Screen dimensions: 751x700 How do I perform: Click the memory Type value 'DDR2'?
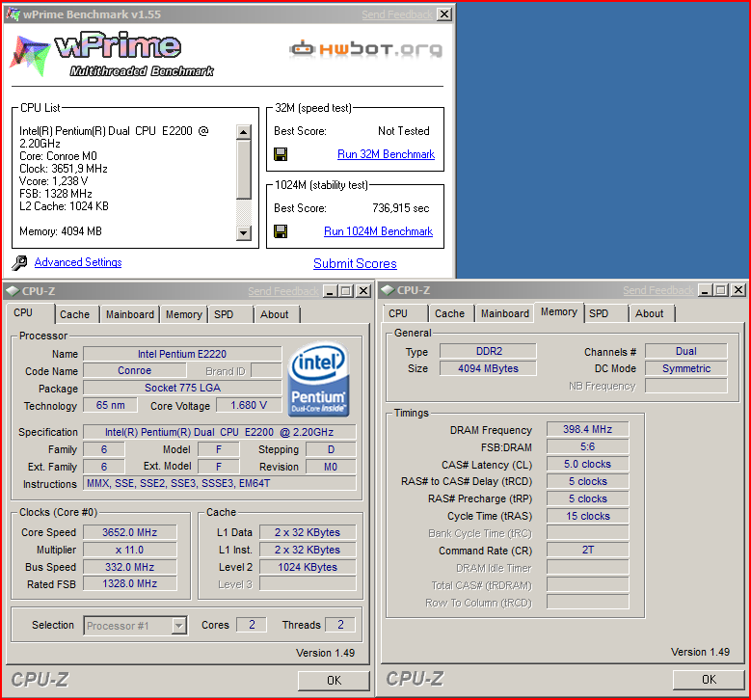coord(488,351)
